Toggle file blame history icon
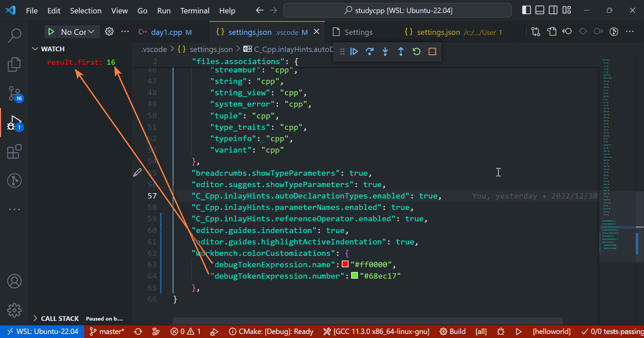644x338 pixels. [614, 32]
